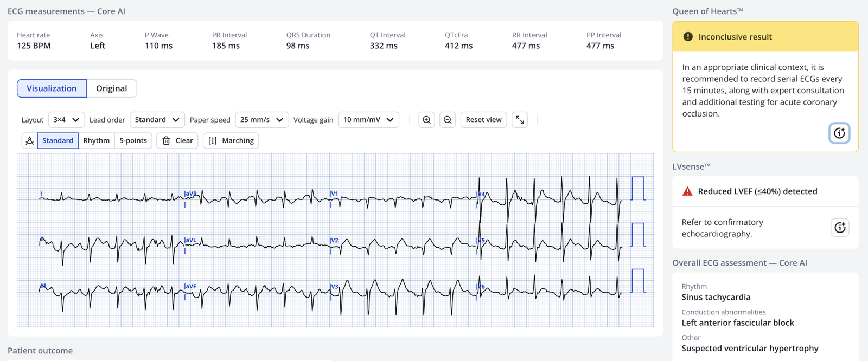Click the P Wave 110 ms value
The height and width of the screenshot is (361, 868).
tap(158, 46)
